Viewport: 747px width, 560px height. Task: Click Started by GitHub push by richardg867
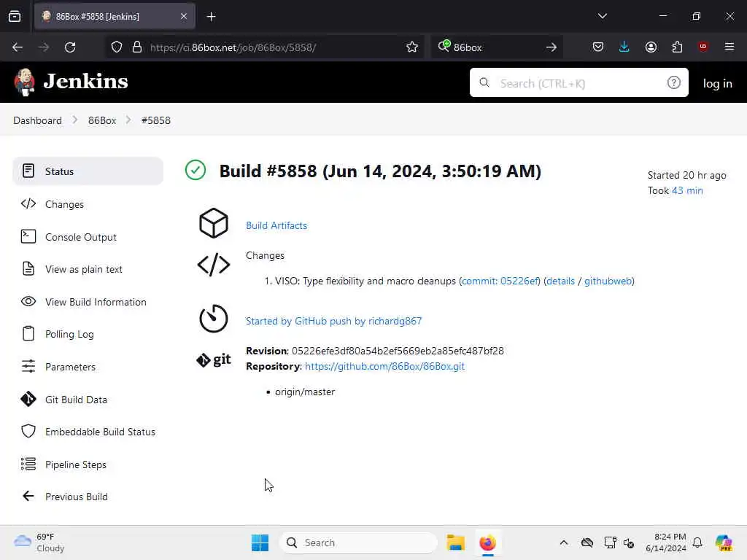click(333, 321)
